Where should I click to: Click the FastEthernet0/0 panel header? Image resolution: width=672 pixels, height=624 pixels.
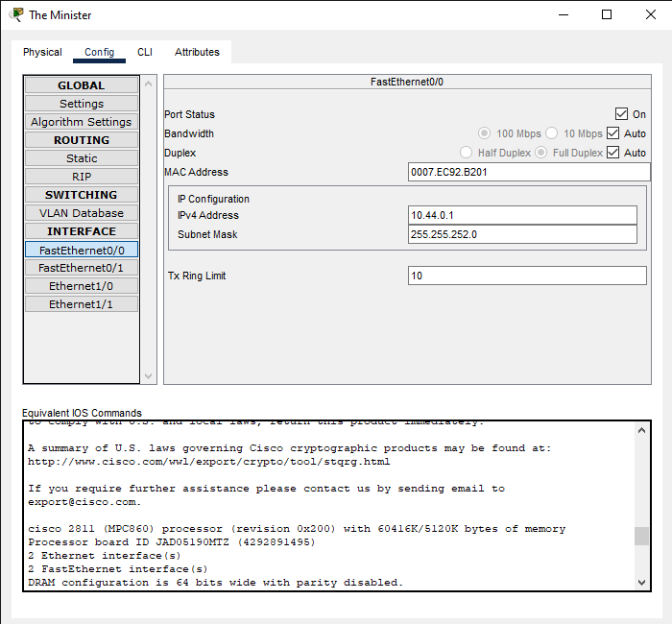[x=407, y=82]
